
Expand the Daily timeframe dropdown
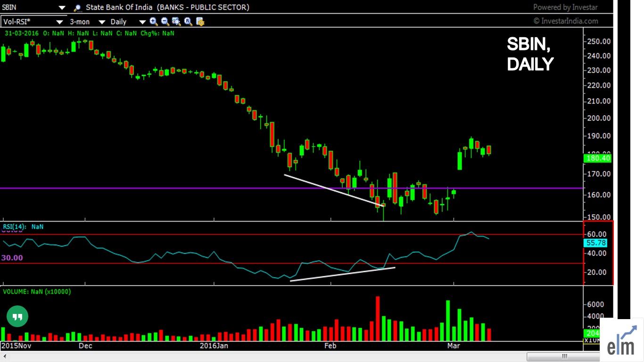point(142,22)
